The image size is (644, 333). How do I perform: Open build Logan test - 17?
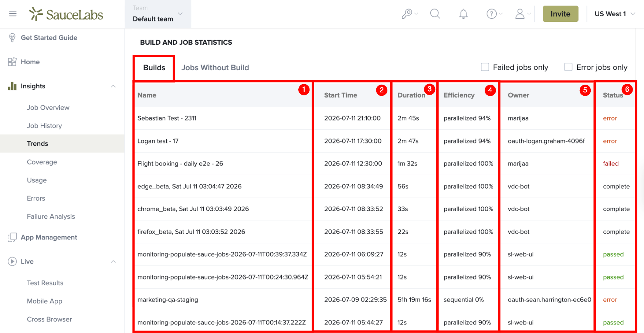pyautogui.click(x=158, y=141)
